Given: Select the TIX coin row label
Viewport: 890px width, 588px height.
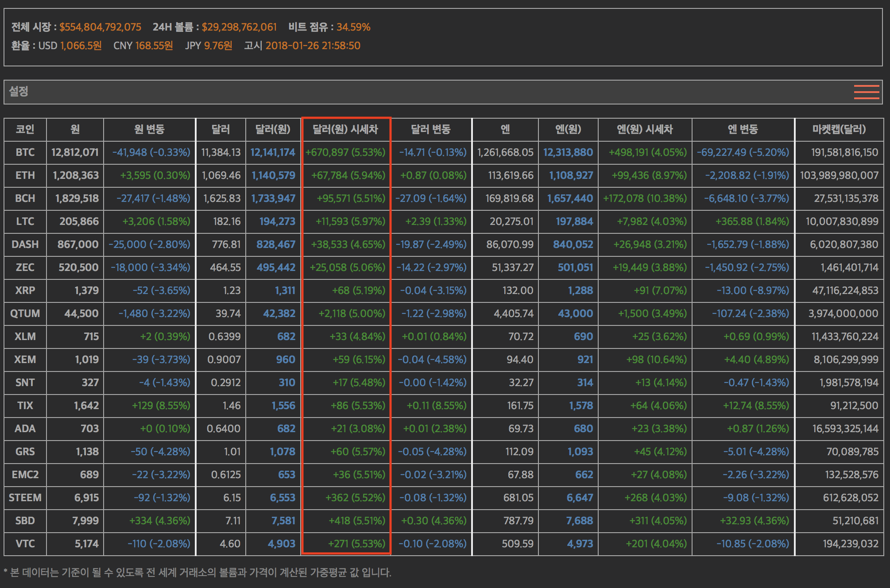Looking at the screenshot, I should 25,406.
